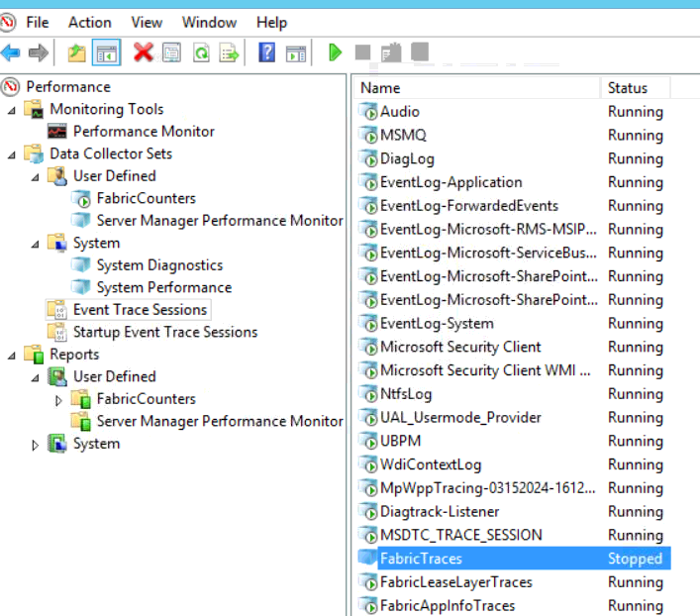700x616 pixels.
Task: Click the Reports folder icon
Action: tap(34, 355)
